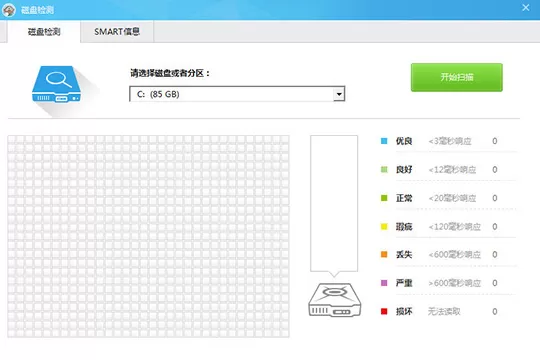Click the <120毫秒响应 description text
This screenshot has width=540, height=360.
tap(454, 227)
